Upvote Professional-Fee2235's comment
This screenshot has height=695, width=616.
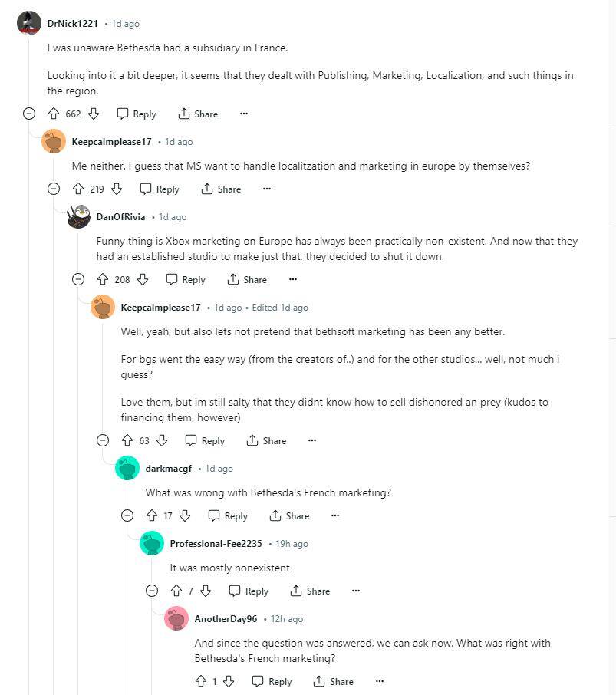pyautogui.click(x=176, y=591)
